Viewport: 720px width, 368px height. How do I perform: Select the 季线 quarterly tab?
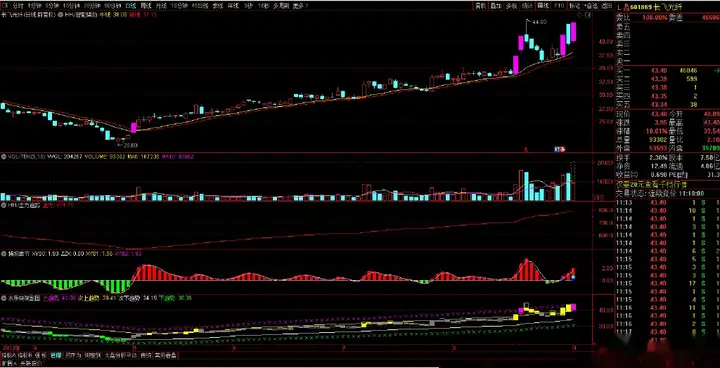(217, 6)
